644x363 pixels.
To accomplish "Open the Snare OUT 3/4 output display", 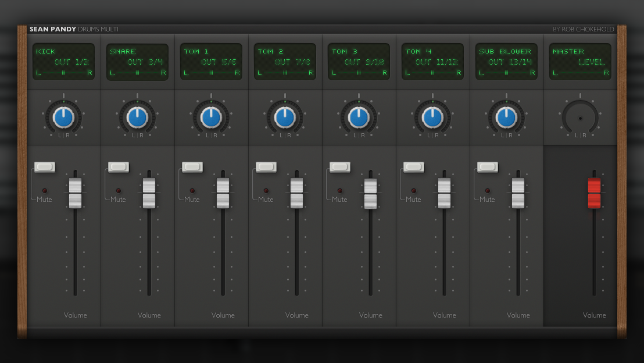I will coord(137,62).
